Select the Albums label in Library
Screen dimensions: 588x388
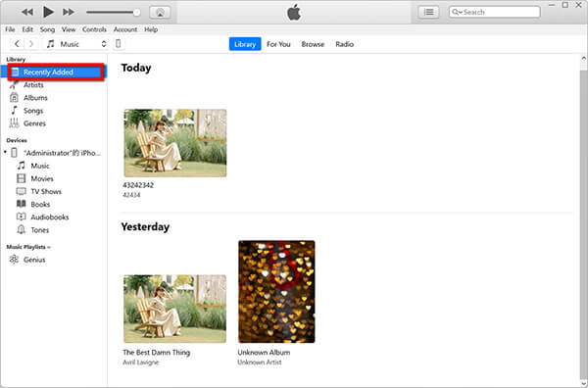click(35, 98)
